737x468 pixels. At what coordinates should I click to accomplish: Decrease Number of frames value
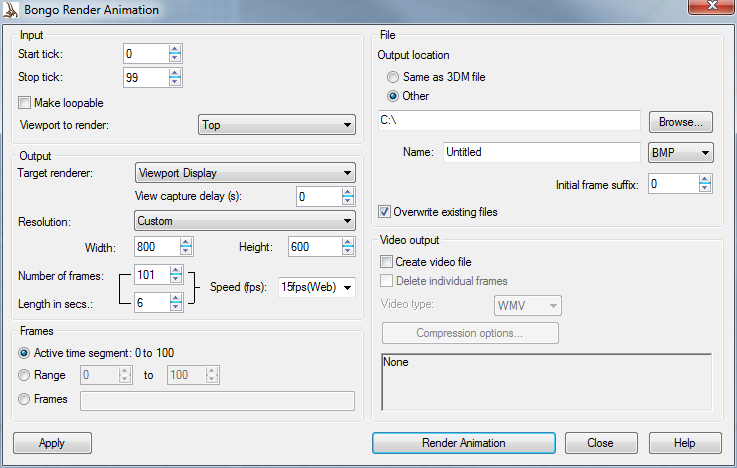click(x=176, y=279)
